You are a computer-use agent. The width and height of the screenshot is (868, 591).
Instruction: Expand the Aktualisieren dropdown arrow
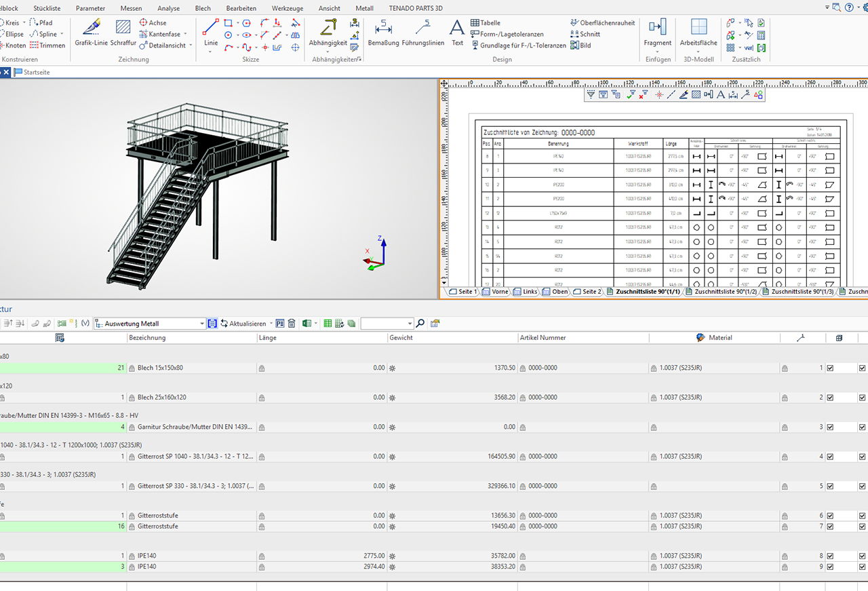(x=271, y=324)
